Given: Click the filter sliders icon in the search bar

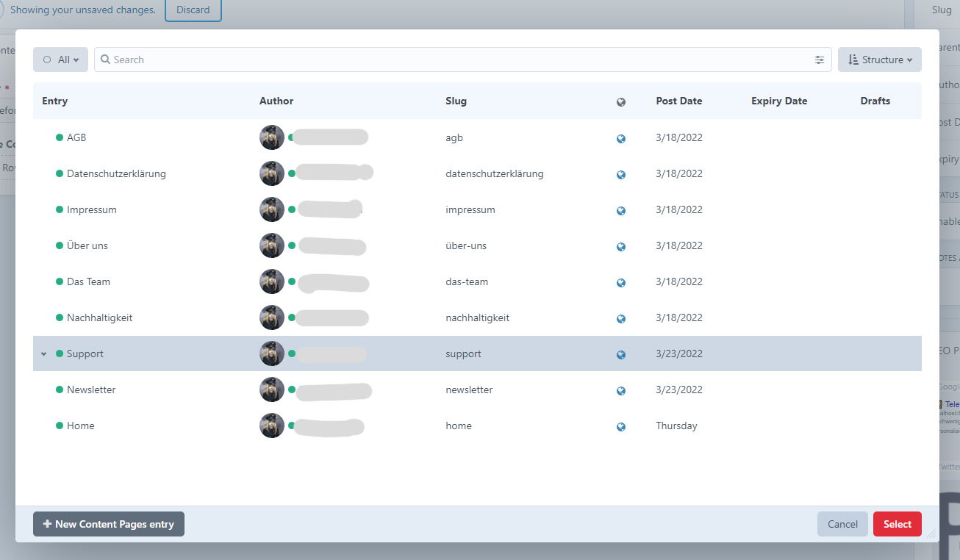Looking at the screenshot, I should 819,60.
